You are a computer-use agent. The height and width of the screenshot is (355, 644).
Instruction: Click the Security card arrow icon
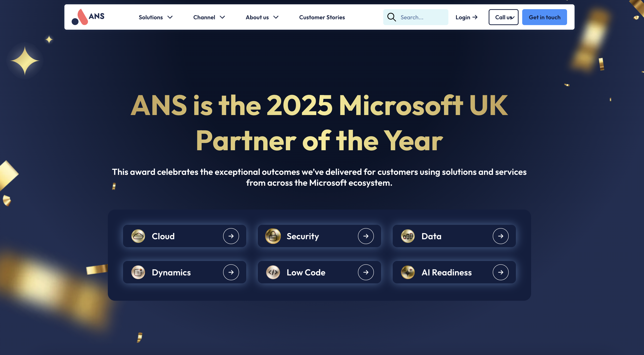(365, 236)
